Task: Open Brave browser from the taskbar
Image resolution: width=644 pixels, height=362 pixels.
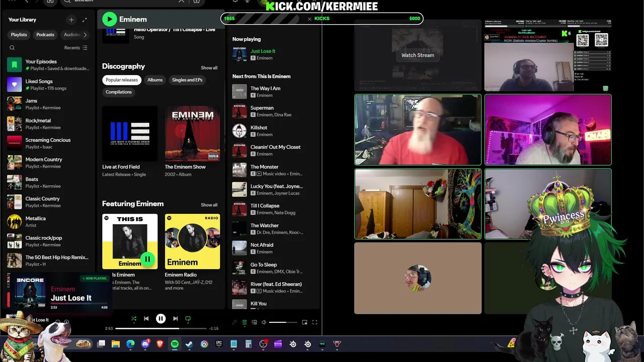Action: tap(160, 344)
